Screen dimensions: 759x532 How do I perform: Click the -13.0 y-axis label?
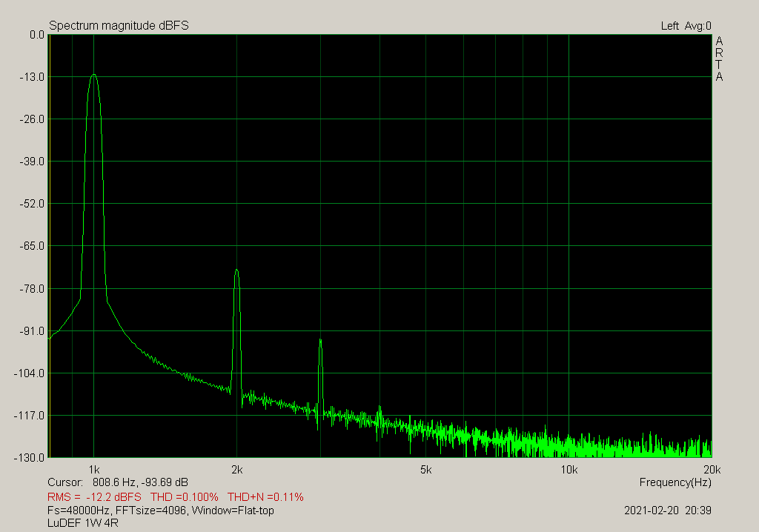[31, 77]
